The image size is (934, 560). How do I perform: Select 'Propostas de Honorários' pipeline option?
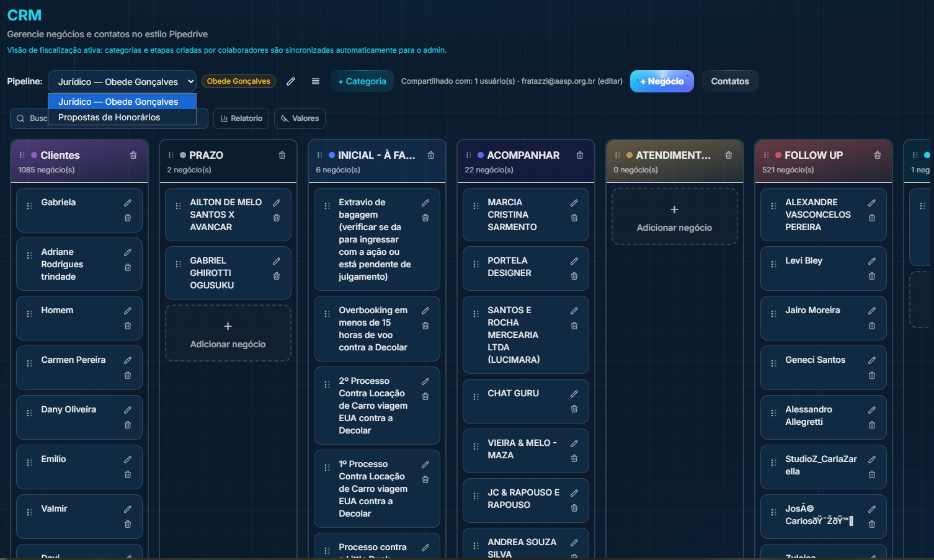coord(122,117)
